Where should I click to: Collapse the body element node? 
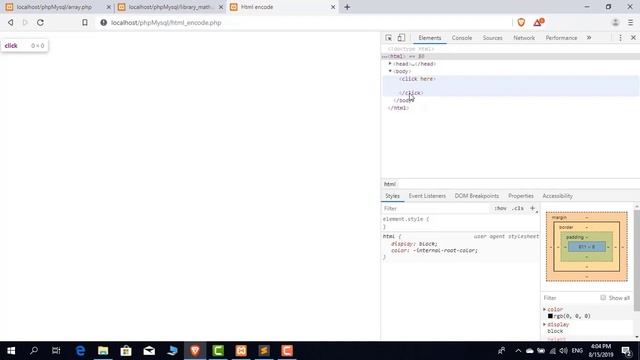[x=390, y=71]
